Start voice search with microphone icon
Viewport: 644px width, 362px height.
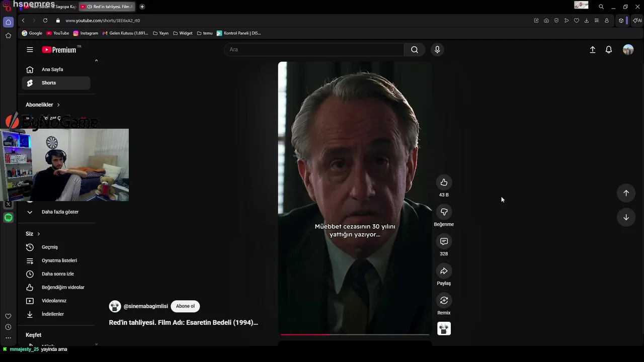[437, 49]
